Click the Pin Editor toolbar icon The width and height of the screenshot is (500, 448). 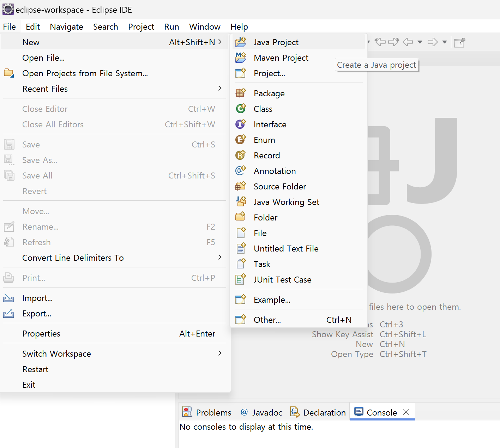tap(459, 42)
